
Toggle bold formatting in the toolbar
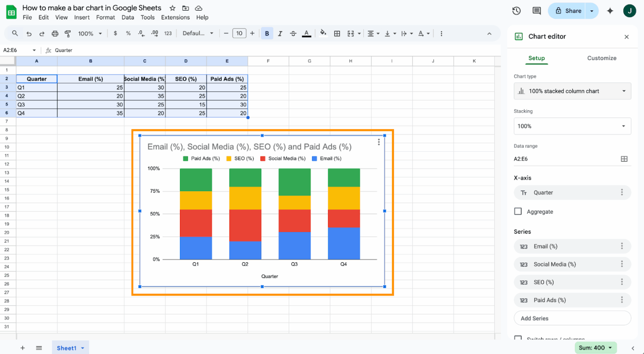tap(267, 33)
